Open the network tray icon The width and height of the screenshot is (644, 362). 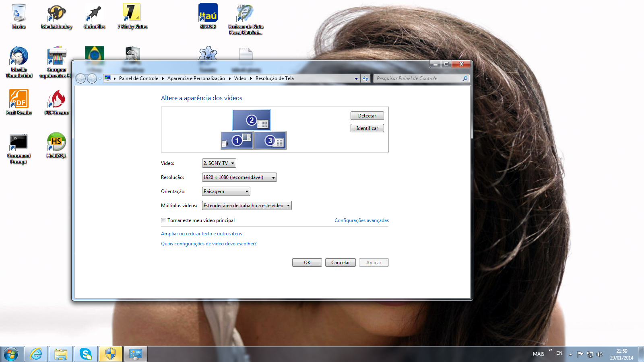[x=590, y=354]
